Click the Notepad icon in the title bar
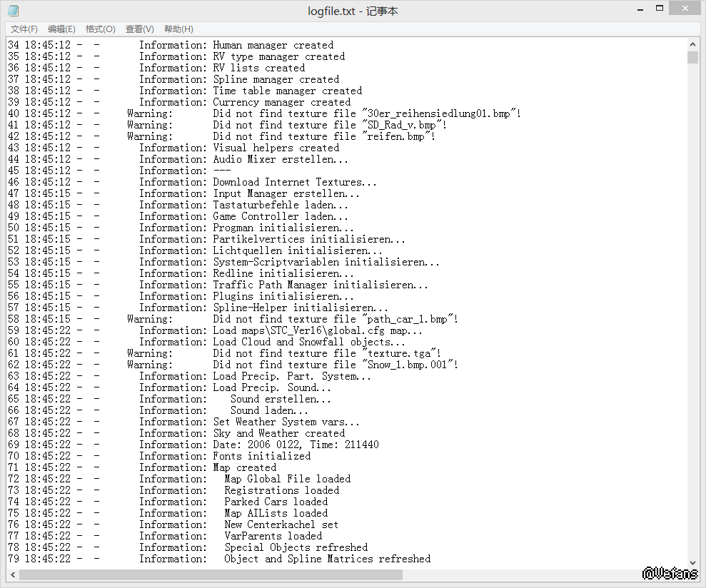Screen dimensions: 706x588 coord(14,11)
